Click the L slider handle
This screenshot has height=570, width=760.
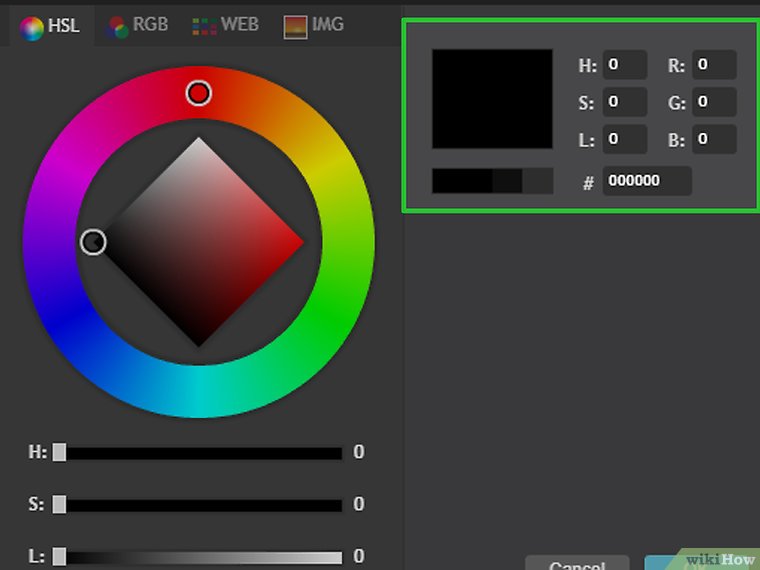click(x=59, y=556)
